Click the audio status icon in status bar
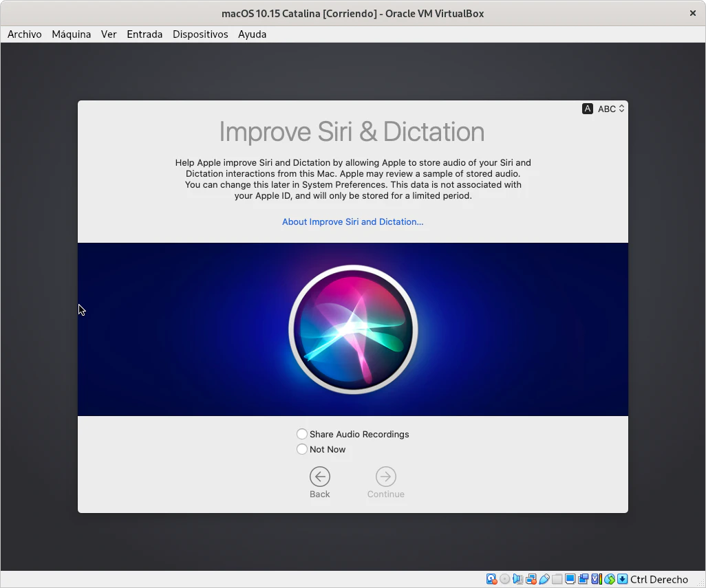 518,579
